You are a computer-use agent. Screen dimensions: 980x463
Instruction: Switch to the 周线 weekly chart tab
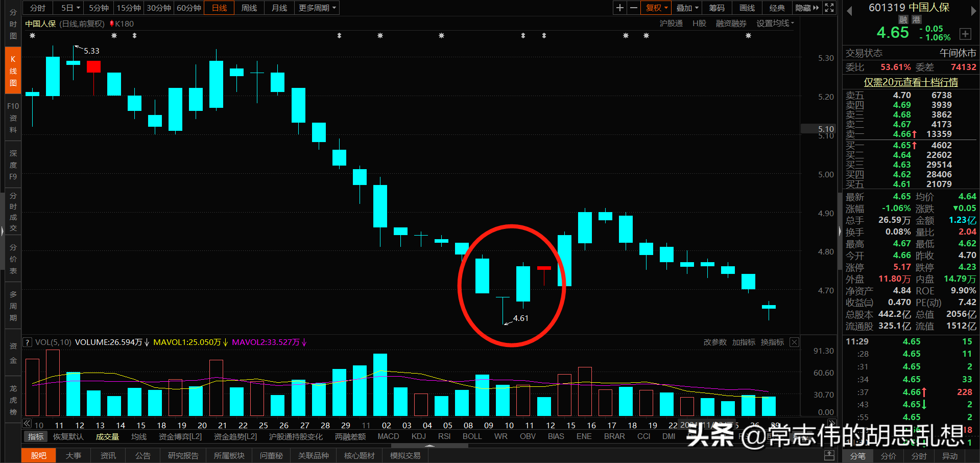249,8
